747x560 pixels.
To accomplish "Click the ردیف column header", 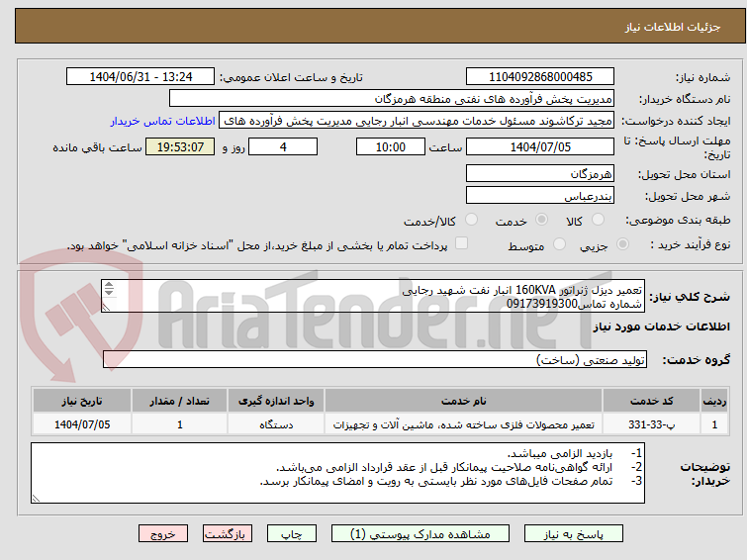I will [x=714, y=401].
